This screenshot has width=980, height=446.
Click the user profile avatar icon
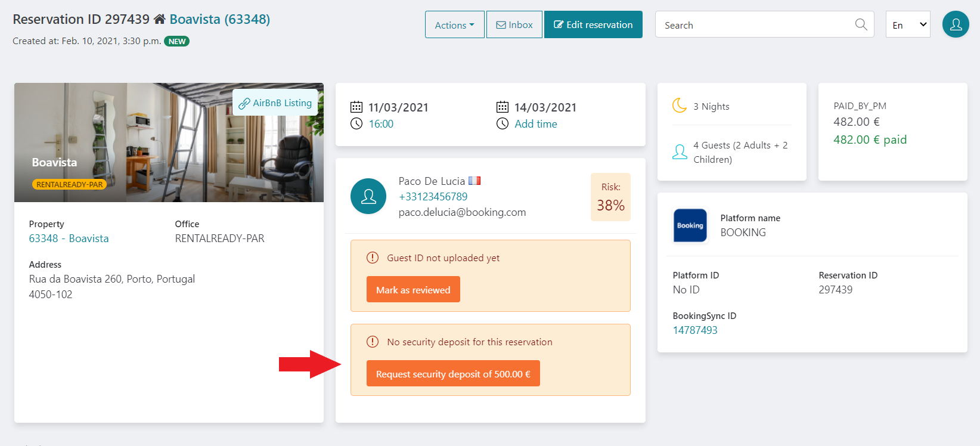(x=956, y=24)
